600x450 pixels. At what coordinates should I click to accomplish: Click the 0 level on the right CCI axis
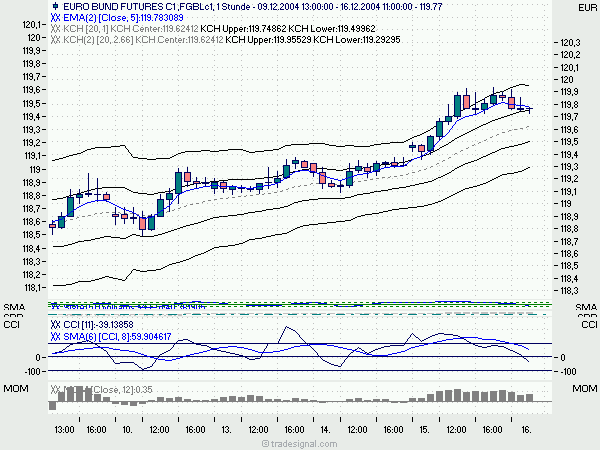pos(562,358)
